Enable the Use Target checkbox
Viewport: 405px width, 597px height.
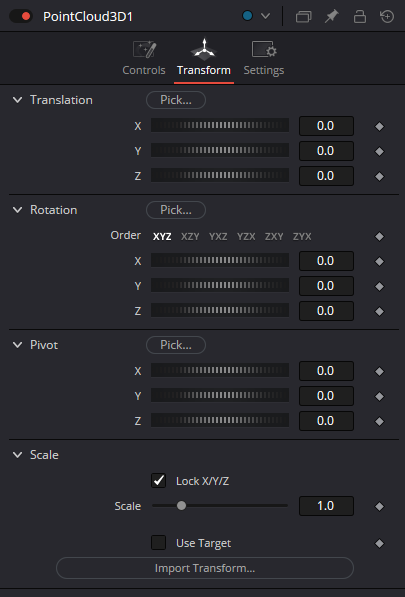click(158, 543)
